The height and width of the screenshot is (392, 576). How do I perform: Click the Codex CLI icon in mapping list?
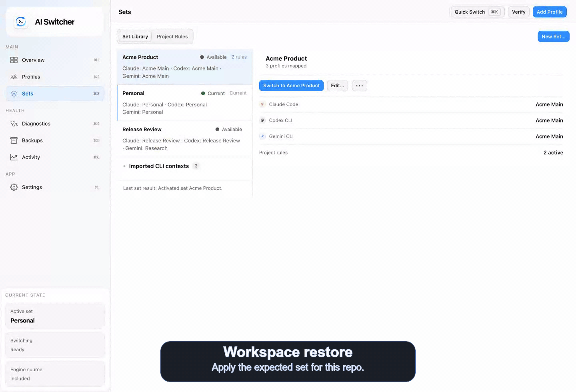pyautogui.click(x=262, y=120)
